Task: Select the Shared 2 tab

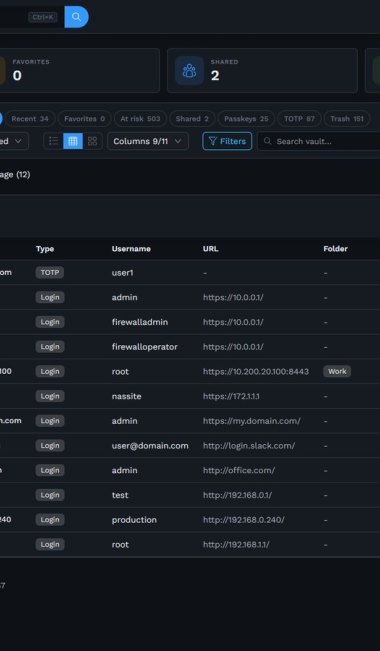Action: tap(192, 119)
